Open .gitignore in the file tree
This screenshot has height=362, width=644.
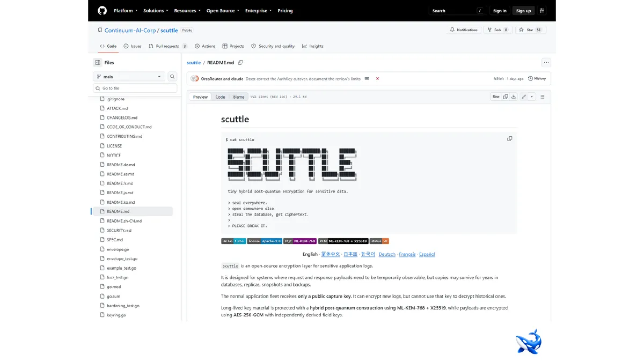click(115, 99)
